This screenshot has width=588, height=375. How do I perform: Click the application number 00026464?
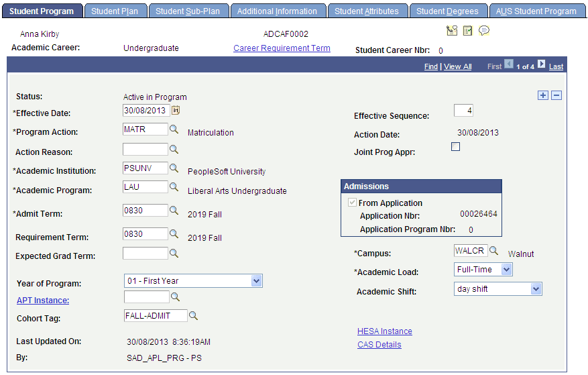[479, 214]
